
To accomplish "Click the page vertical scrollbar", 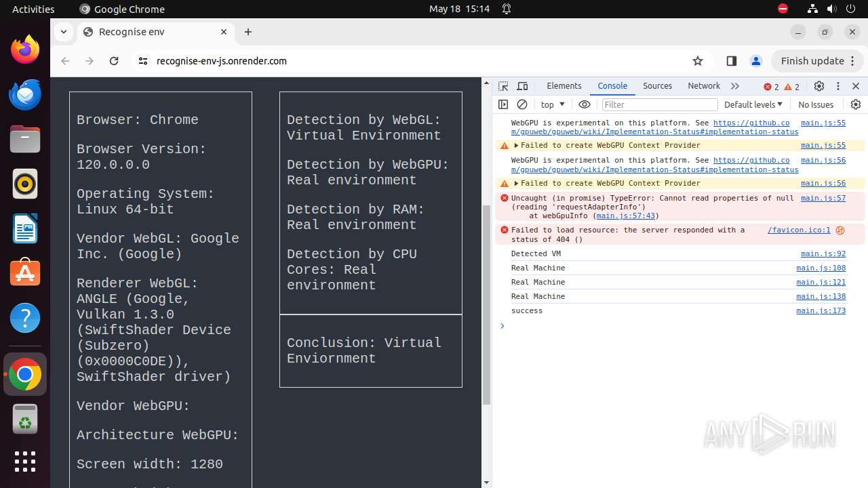I will [x=486, y=305].
